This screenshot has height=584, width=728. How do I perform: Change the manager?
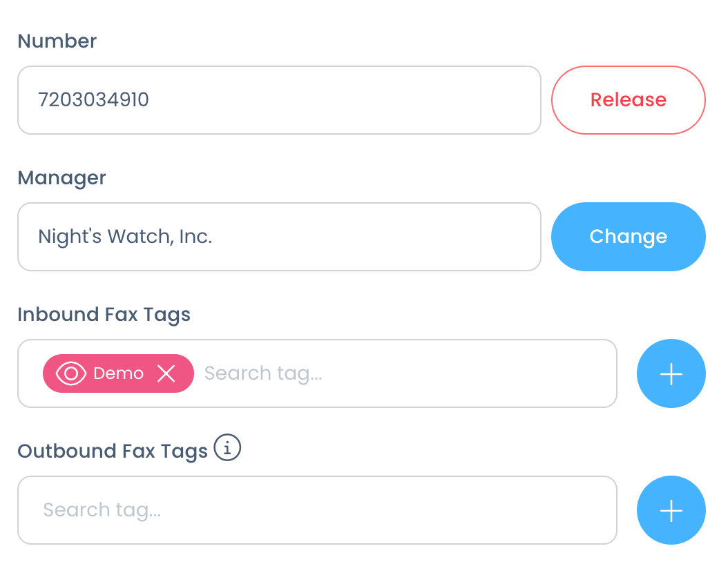628,237
